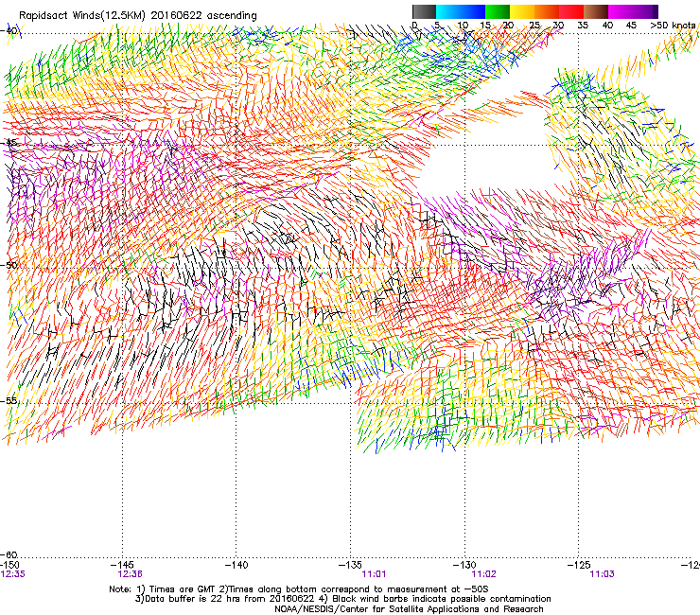This screenshot has height=615, width=700.
Task: Click the '-150' longitude axis label
Action: tap(9, 565)
